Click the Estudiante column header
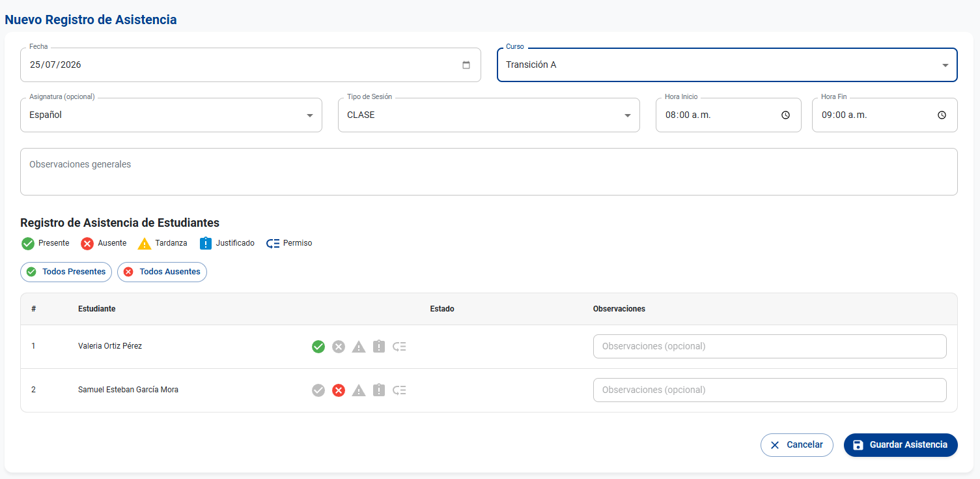The height and width of the screenshot is (479, 980). tap(97, 309)
